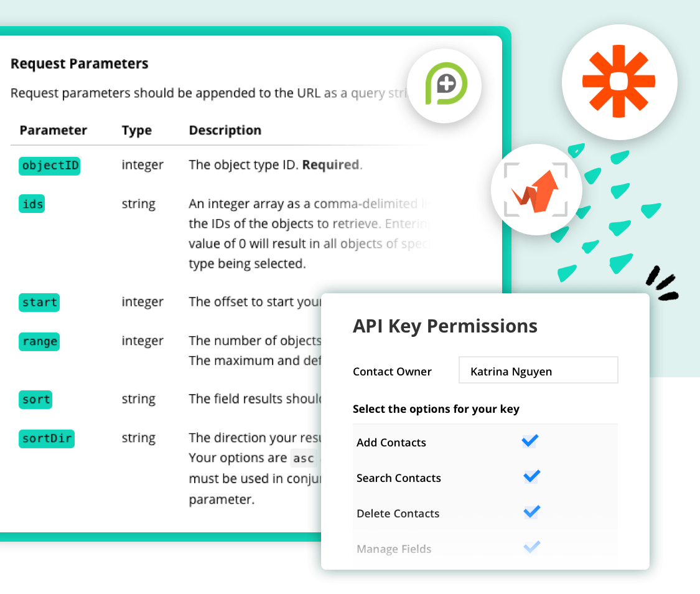Select the API Key Permissions panel title
The width and height of the screenshot is (700, 594).
(x=445, y=326)
